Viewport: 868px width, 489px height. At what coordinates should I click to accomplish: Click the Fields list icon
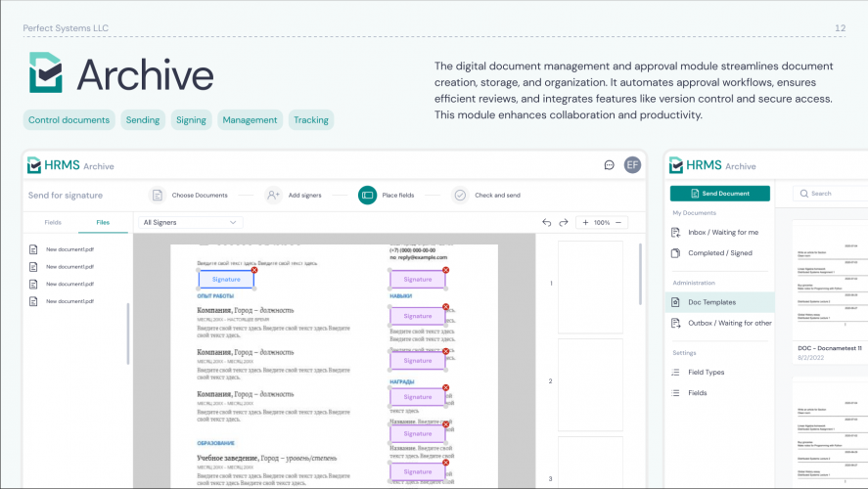pyautogui.click(x=675, y=393)
